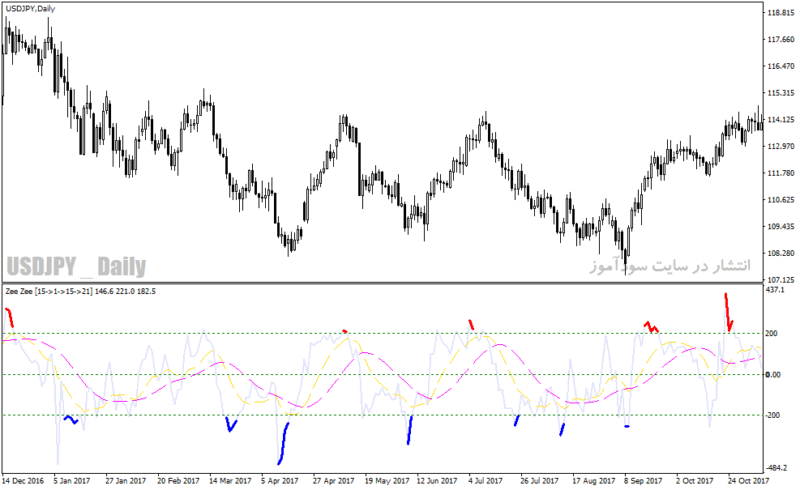Select the 24 Oct 2017 date label

(x=748, y=481)
